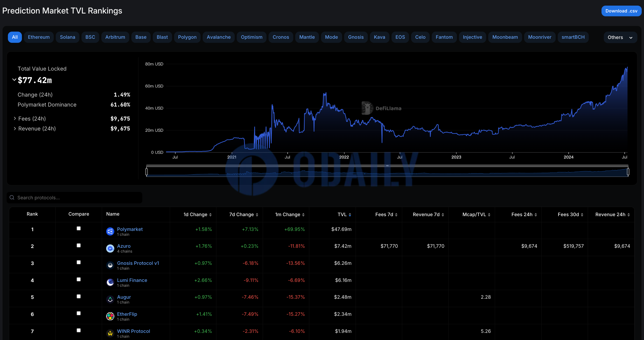Click the Polymarket Dominance value 61.60%
644x340 pixels.
[x=120, y=104]
